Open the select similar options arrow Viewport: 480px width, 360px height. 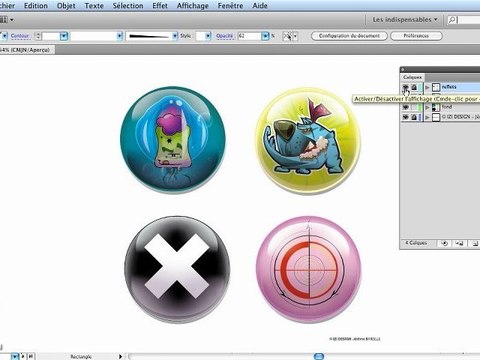click(295, 36)
